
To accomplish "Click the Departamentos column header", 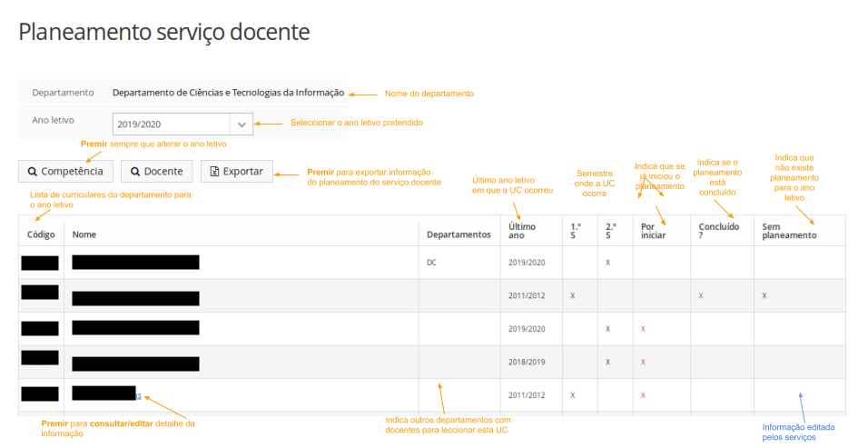I will click(459, 234).
